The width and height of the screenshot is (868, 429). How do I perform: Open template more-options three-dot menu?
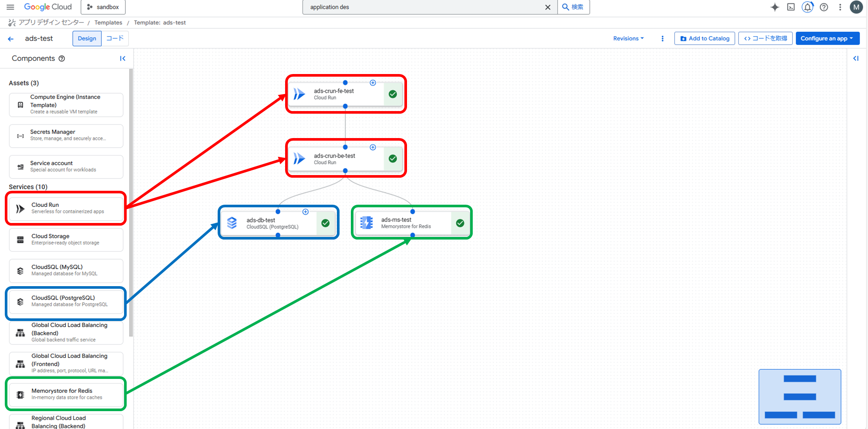[663, 38]
